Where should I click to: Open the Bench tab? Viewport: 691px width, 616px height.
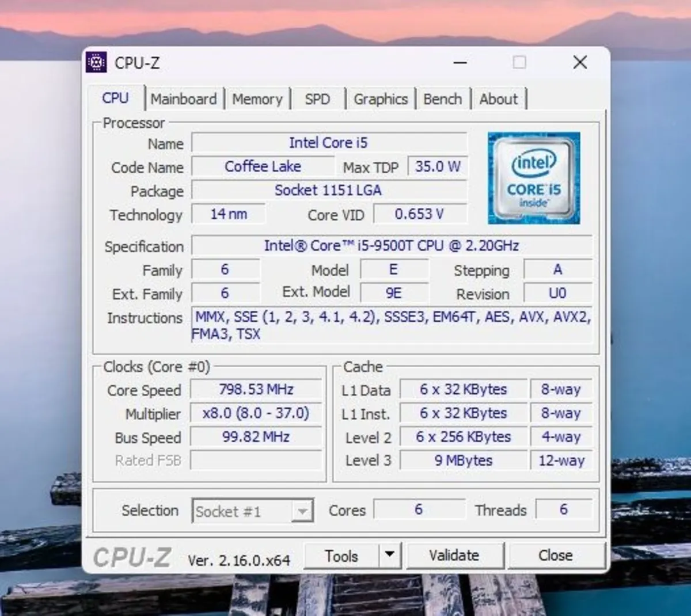coord(443,98)
